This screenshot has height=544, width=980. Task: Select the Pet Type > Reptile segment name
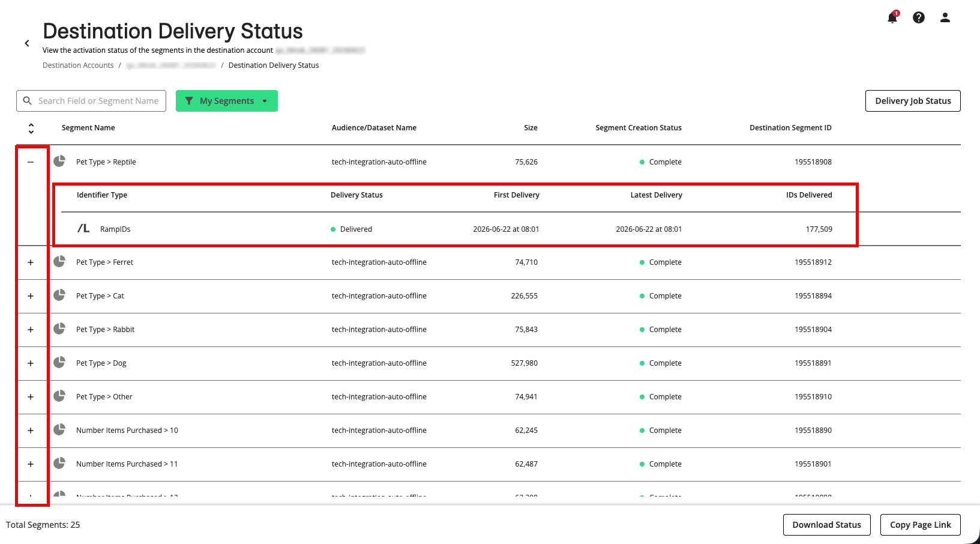tap(106, 162)
